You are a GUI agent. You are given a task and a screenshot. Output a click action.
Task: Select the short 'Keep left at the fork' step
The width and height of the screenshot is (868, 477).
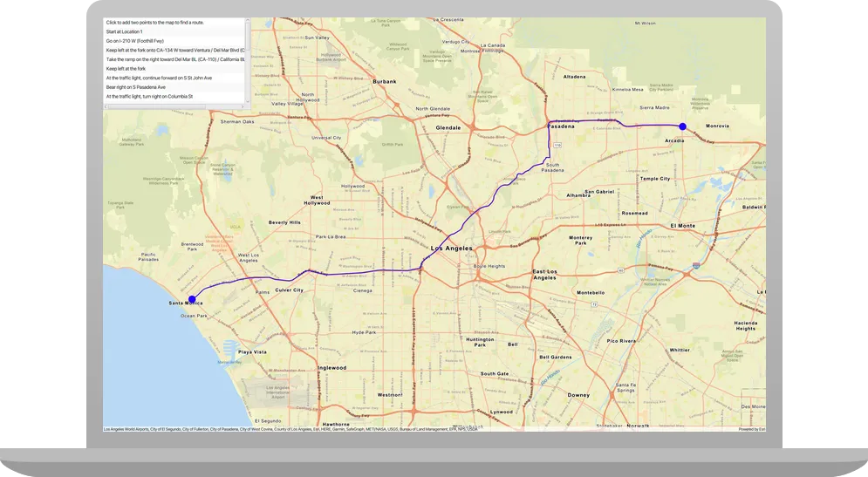tap(174, 69)
